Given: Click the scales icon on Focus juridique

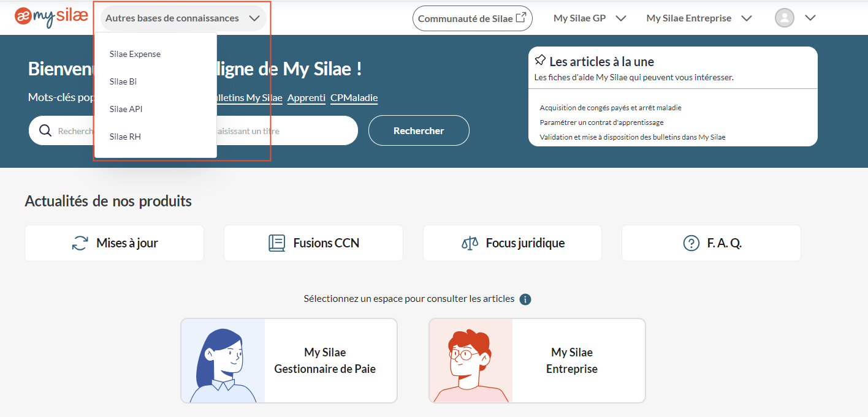Looking at the screenshot, I should tap(470, 242).
